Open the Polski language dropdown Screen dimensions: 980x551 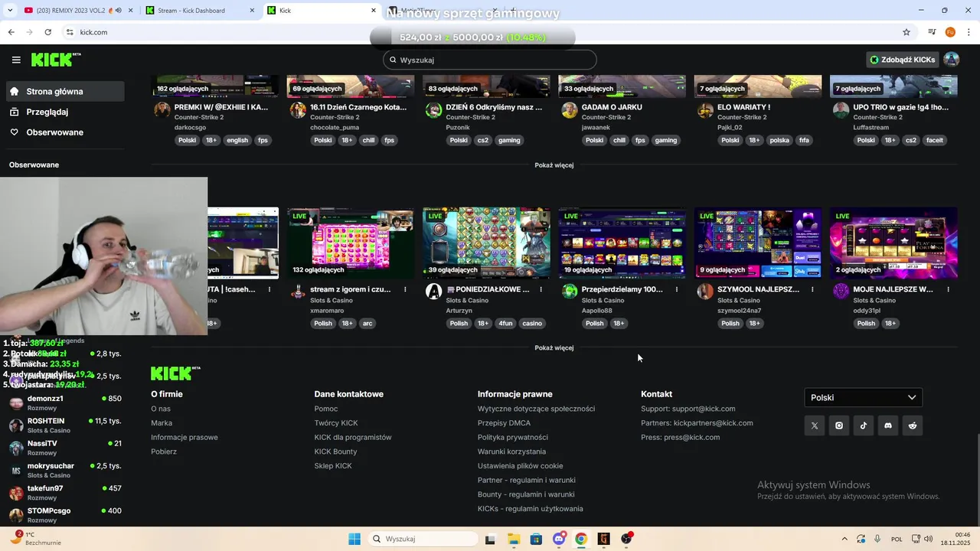(863, 397)
